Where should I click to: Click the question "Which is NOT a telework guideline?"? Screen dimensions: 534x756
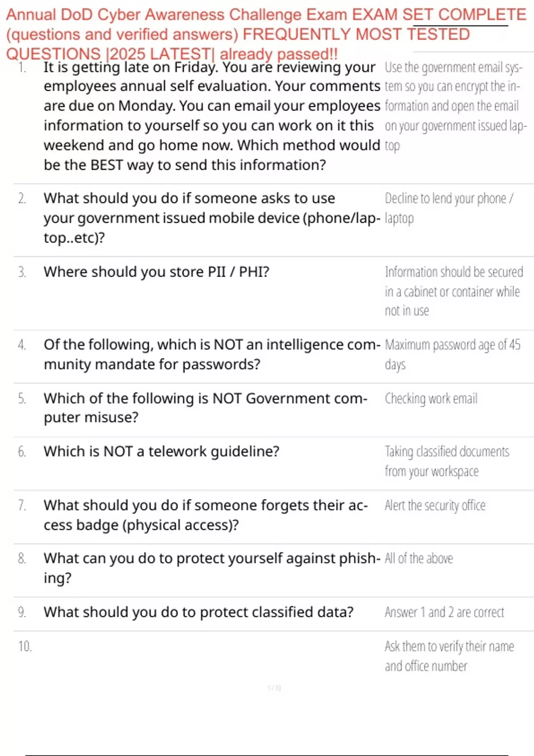point(161,451)
